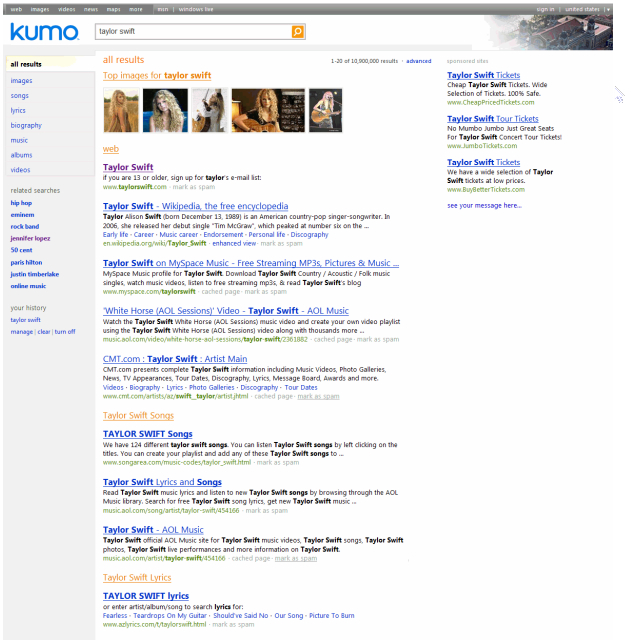This screenshot has width=642, height=640.
Task: Open enhanced view for Wikipedia result
Action: tap(234, 243)
